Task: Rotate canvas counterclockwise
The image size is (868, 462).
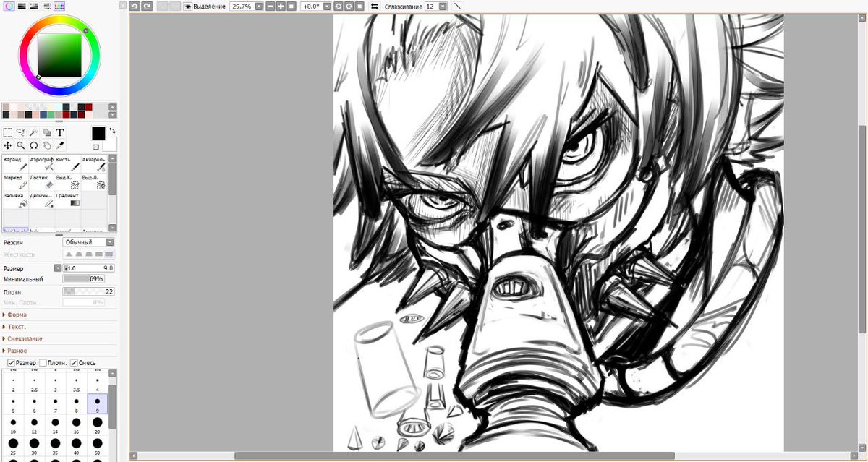Action: tap(338, 6)
